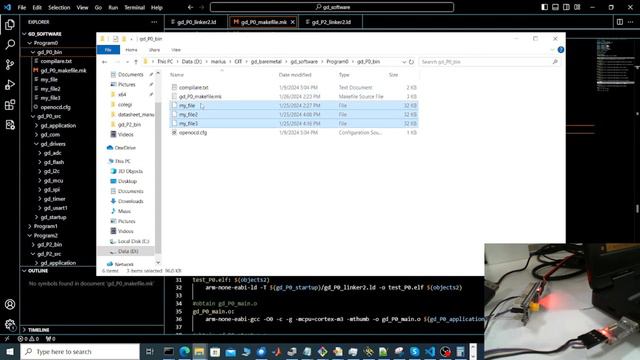
Task: Open the Share ribbon tab in File Explorer
Action: 154,50
